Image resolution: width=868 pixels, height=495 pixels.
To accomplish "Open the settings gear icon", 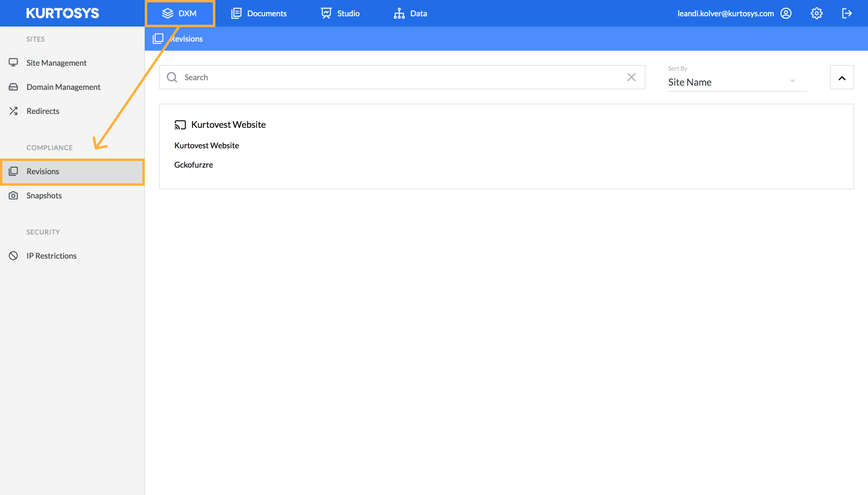I will point(817,13).
